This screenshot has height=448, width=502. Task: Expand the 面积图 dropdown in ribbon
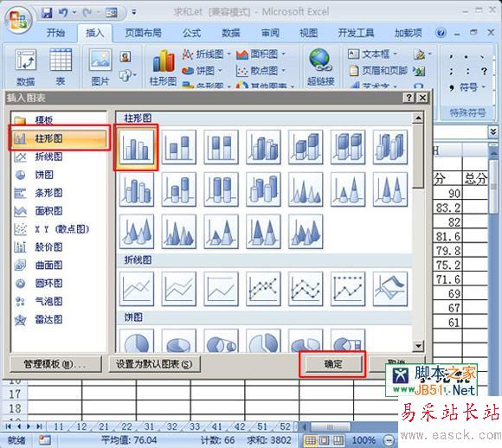[283, 54]
